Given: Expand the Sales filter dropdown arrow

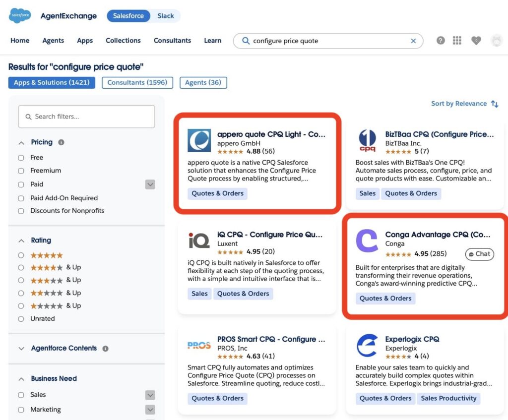Looking at the screenshot, I should tap(150, 395).
